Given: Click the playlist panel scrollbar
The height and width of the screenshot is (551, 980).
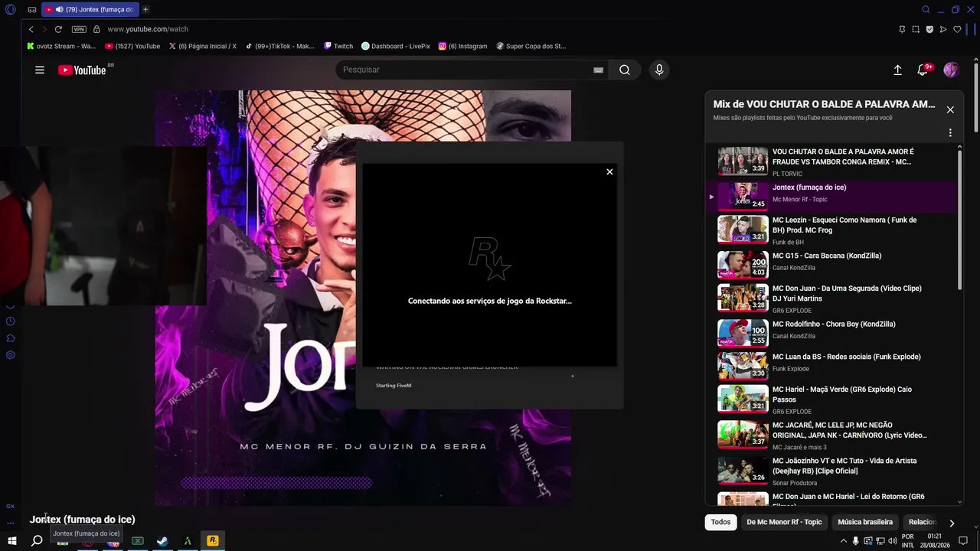Looking at the screenshot, I should 959,222.
